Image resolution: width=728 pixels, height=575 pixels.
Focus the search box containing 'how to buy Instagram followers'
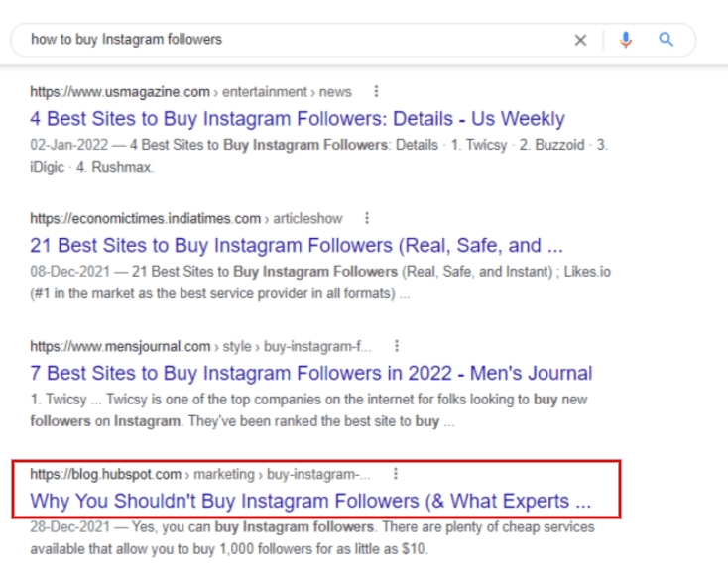click(x=298, y=40)
